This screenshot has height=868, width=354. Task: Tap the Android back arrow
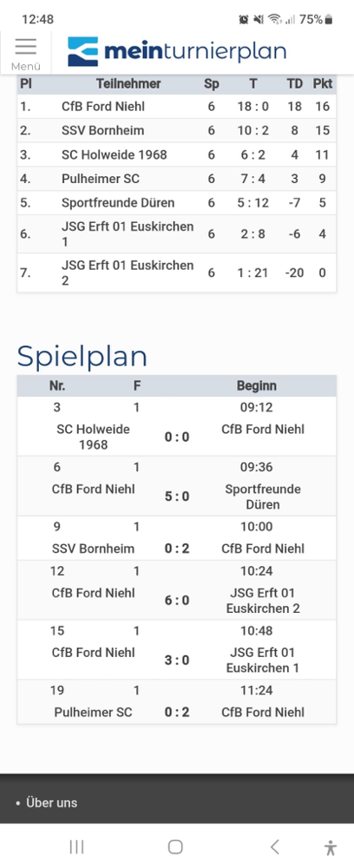point(274,846)
